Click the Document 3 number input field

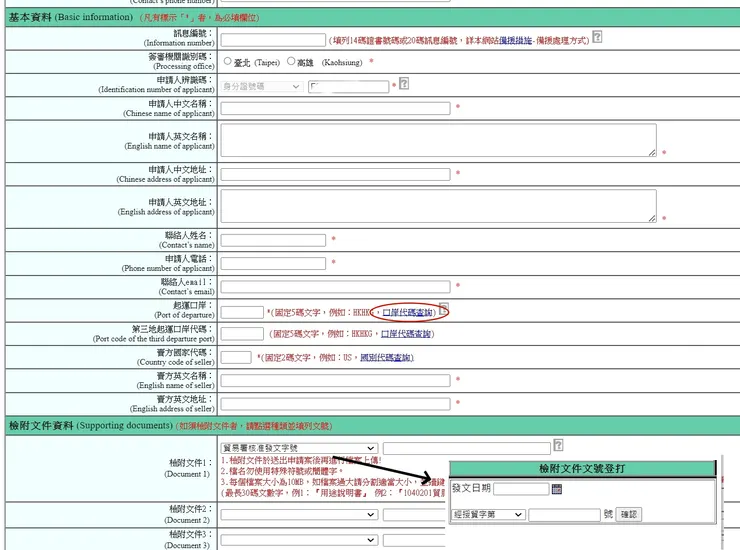(x=414, y=540)
